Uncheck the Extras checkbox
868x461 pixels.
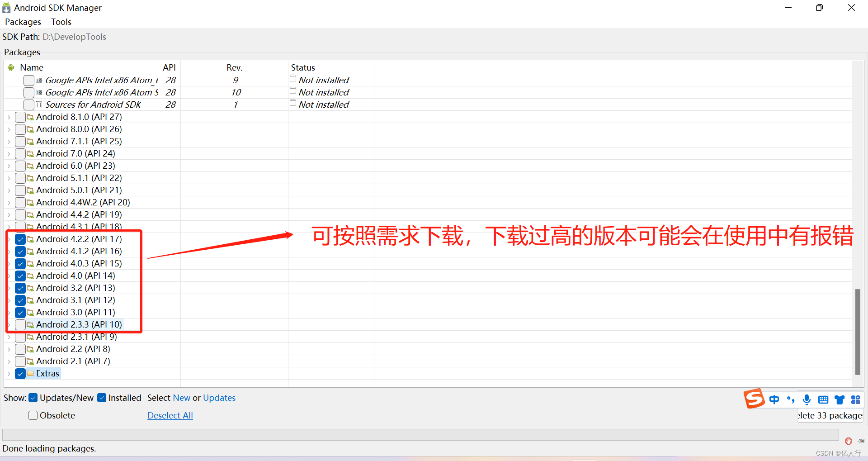click(x=20, y=374)
